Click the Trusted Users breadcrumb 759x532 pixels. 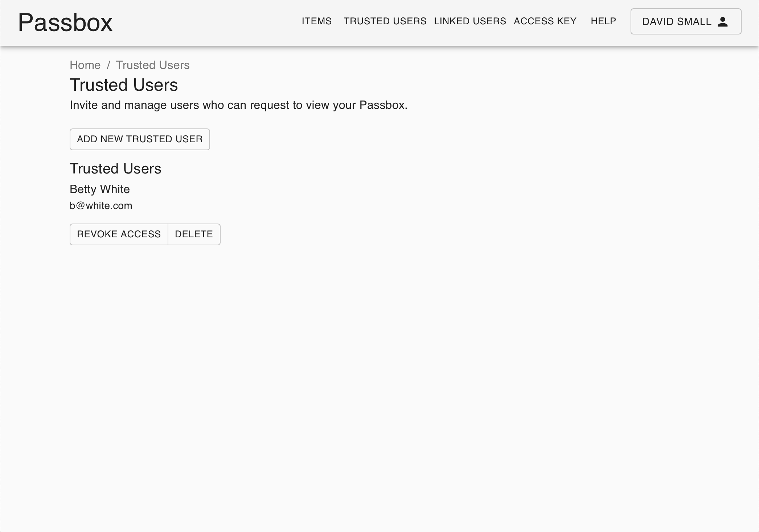(152, 65)
